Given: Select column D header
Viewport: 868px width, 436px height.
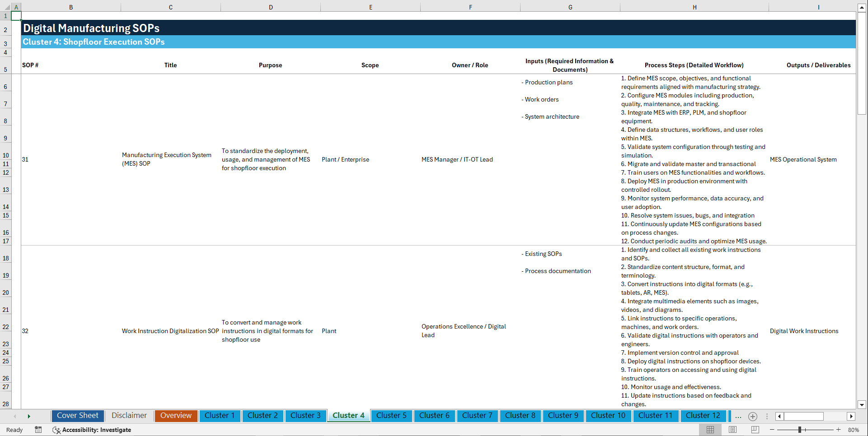Looking at the screenshot, I should 271,7.
